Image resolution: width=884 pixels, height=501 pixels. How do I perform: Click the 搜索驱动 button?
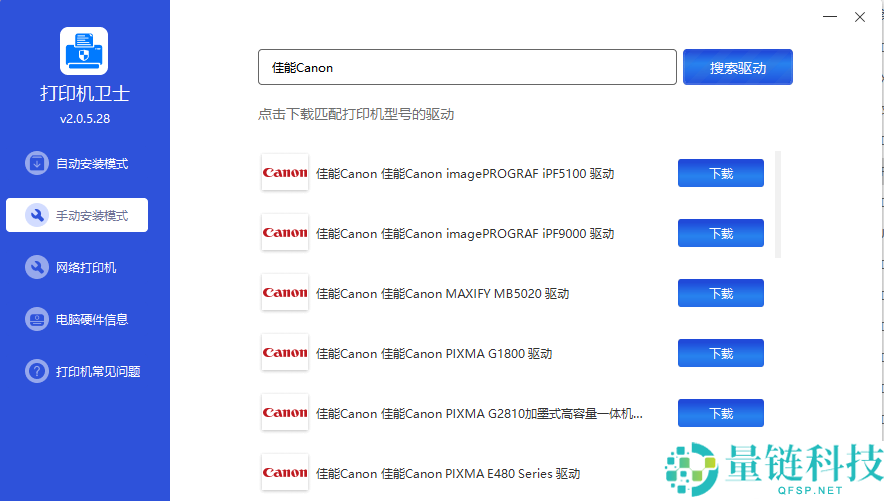pyautogui.click(x=737, y=67)
